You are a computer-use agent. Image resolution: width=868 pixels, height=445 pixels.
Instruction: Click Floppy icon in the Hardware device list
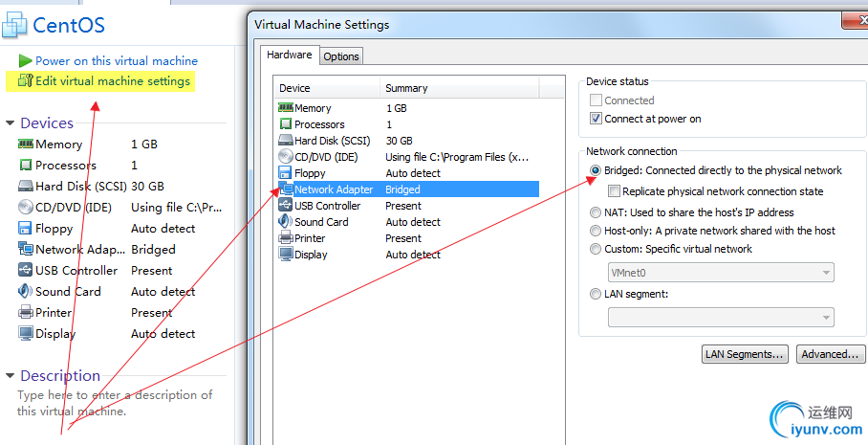(x=286, y=172)
